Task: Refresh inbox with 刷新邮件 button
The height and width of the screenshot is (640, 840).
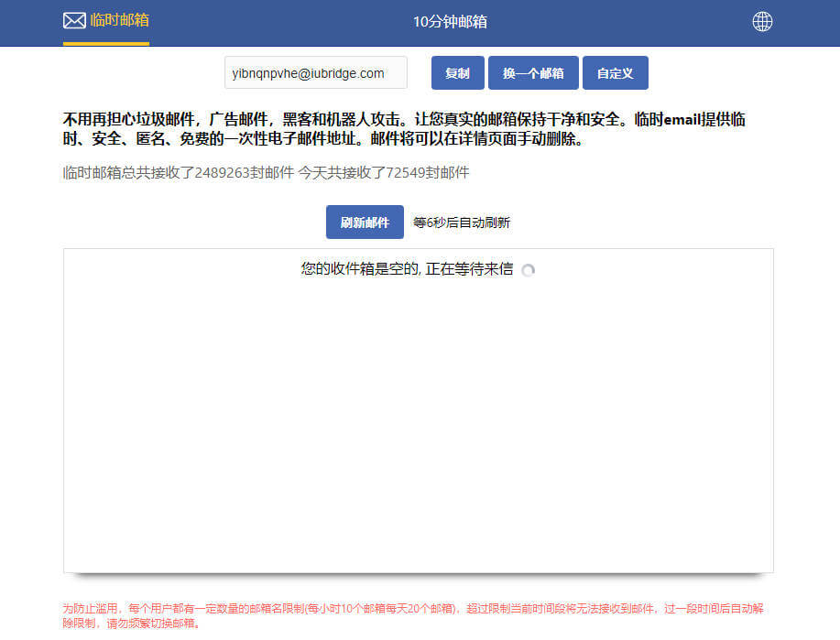Action: [365, 222]
